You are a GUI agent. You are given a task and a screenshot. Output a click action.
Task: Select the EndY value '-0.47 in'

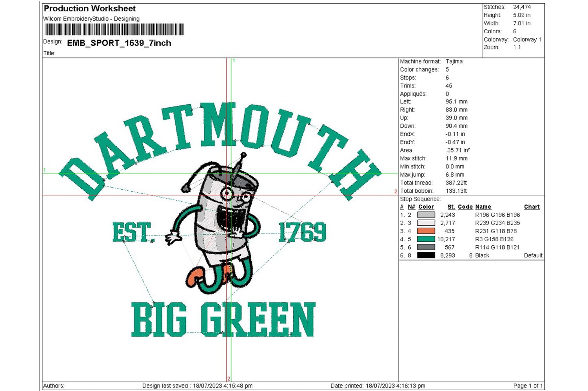point(456,142)
